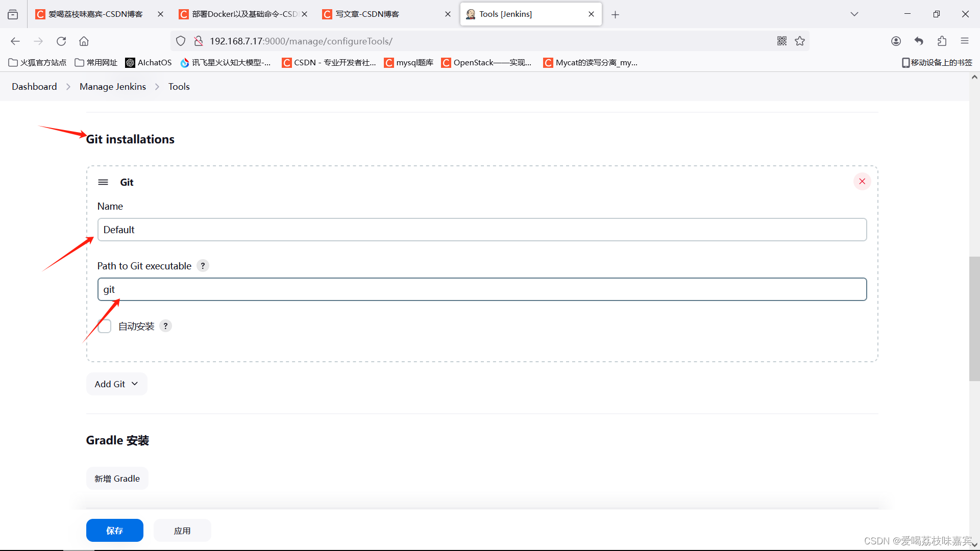
Task: Click the browser Back arrow
Action: pyautogui.click(x=15, y=41)
